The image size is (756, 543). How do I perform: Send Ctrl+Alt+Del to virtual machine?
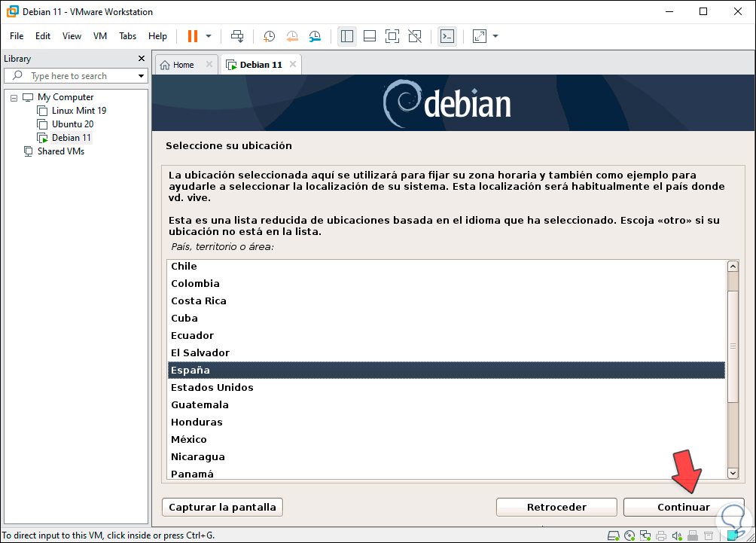coord(237,36)
